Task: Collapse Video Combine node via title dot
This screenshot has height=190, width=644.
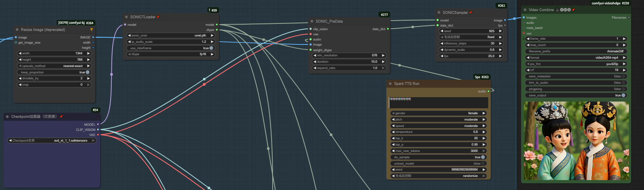Action: click(x=525, y=10)
